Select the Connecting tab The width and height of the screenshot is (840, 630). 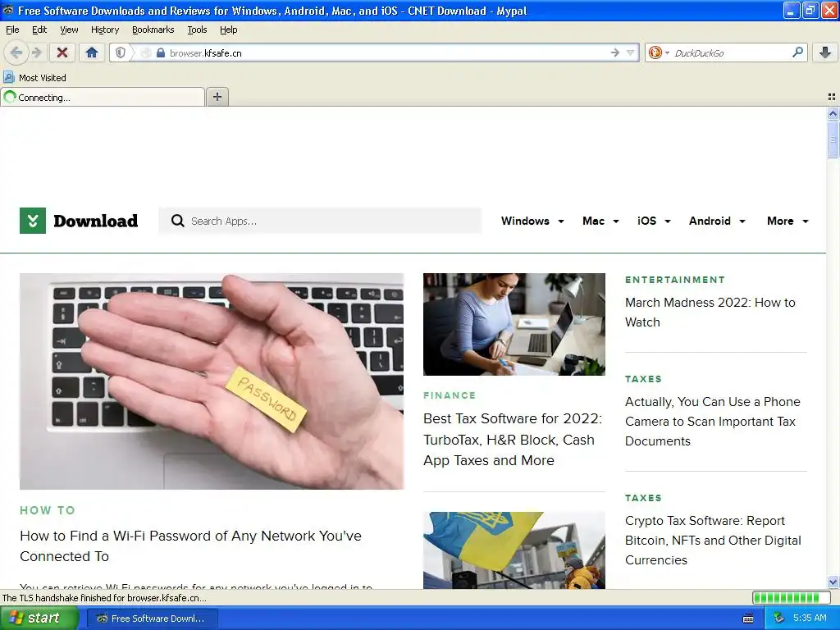(103, 97)
